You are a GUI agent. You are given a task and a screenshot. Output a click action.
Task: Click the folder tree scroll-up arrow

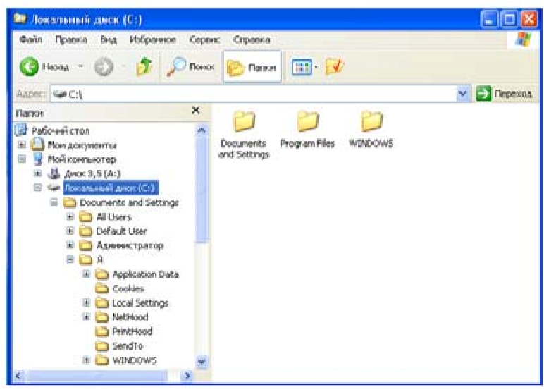(202, 130)
